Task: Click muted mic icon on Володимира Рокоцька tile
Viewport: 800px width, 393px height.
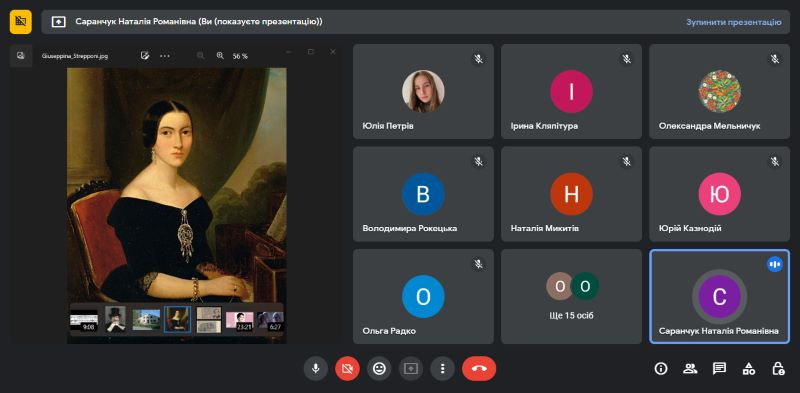Action: (x=479, y=162)
